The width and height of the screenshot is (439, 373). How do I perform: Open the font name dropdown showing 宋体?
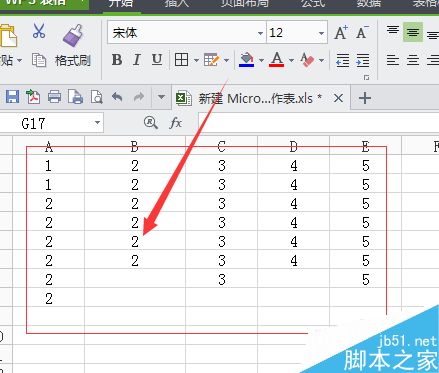coord(260,33)
